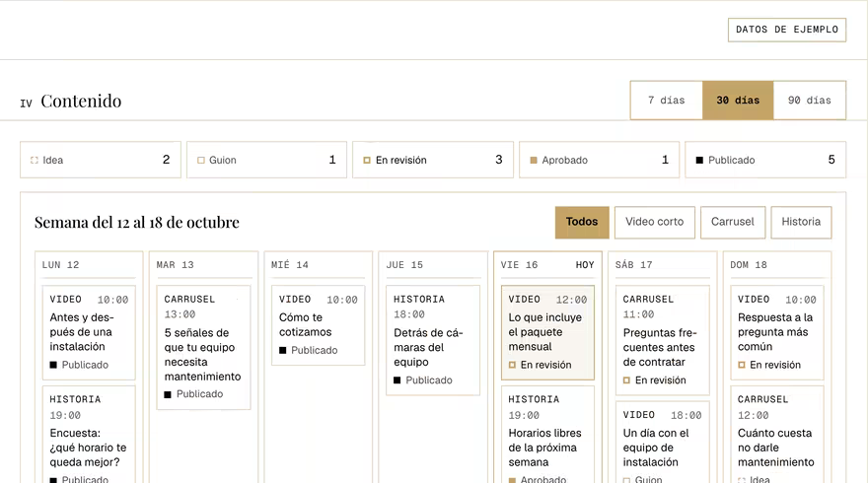Open the 'Encuesta: ¿qué horario te queda mejor?' card

pyautogui.click(x=89, y=435)
